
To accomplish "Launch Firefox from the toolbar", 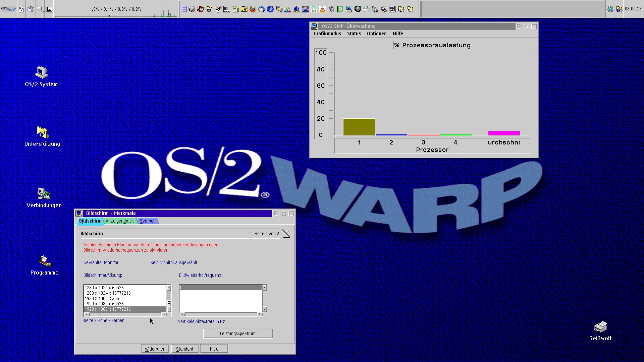I will point(253,9).
